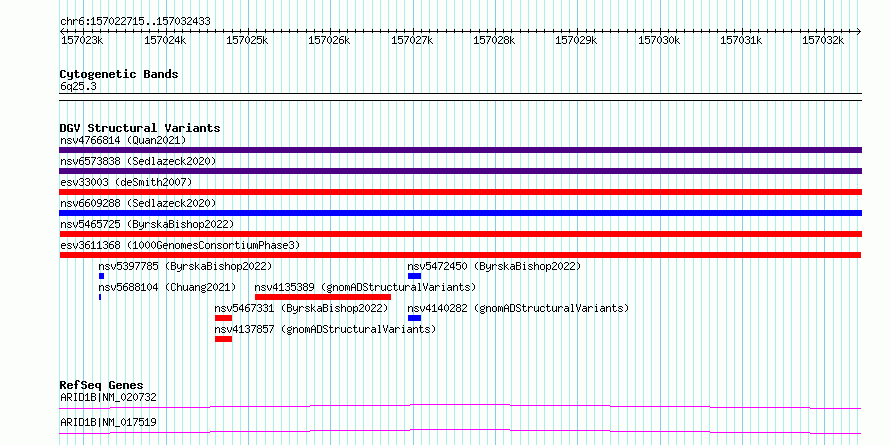
Task: Click nsv4135389 (gnomADStructuralVariants) label
Action: (x=366, y=287)
